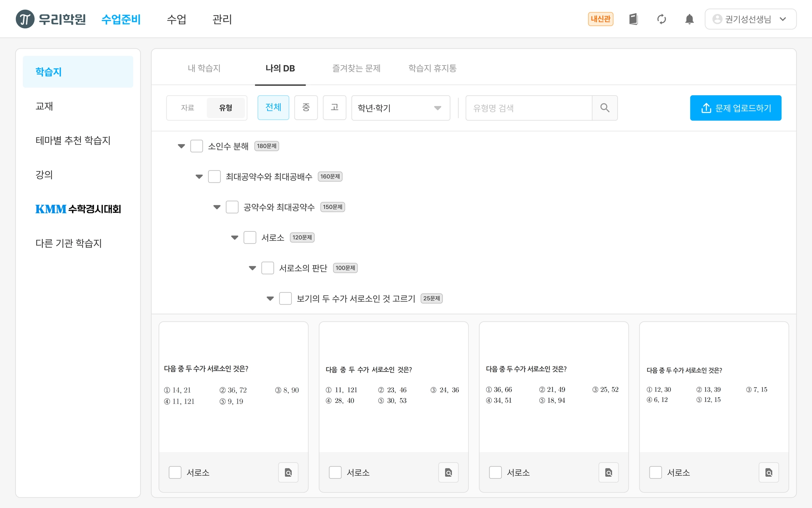
Task: Click the 내신관 badge
Action: [x=601, y=19]
